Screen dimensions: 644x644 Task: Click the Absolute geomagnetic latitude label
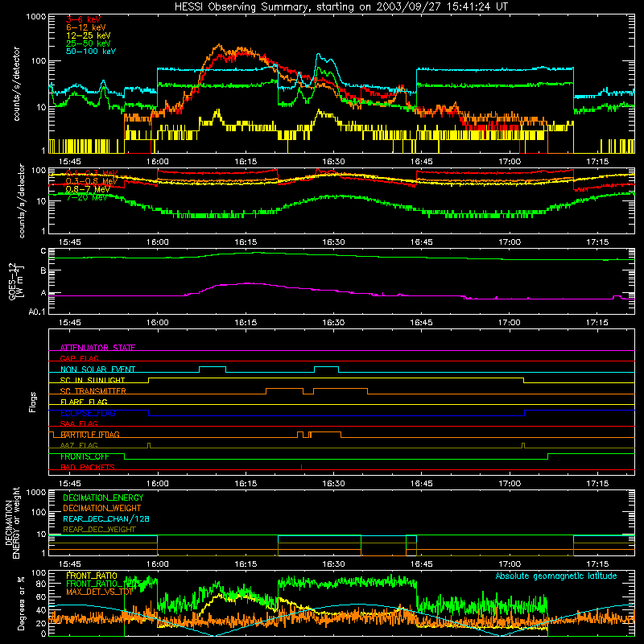click(x=556, y=576)
